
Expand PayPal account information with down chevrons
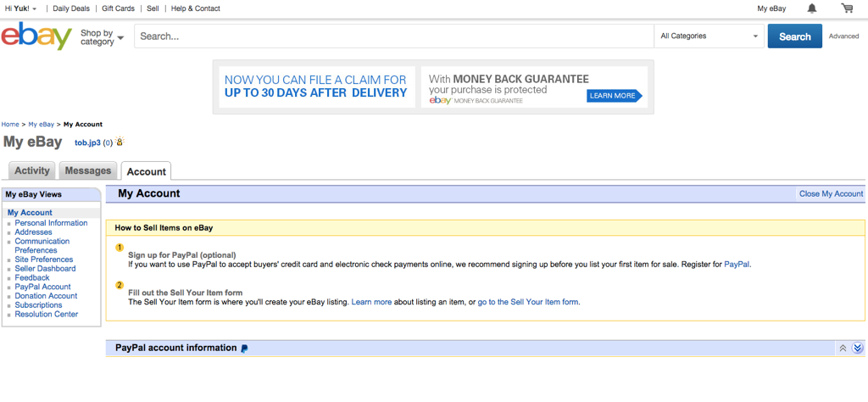[857, 349]
